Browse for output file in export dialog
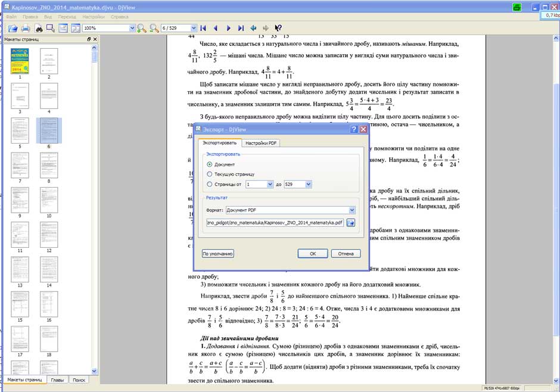 tap(351, 222)
